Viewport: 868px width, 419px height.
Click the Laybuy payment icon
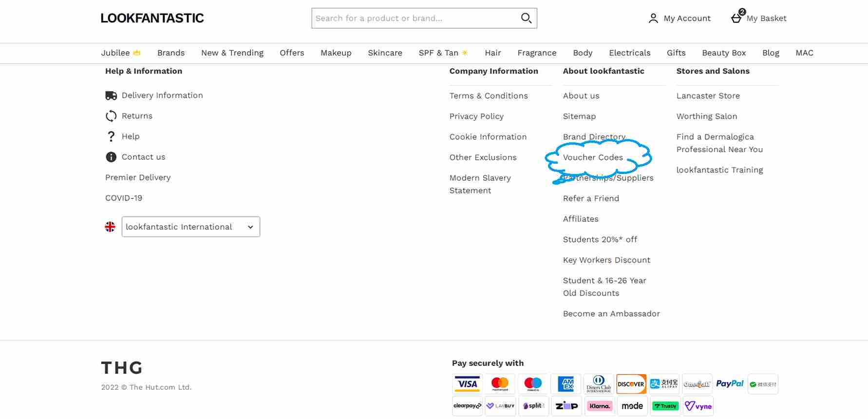[x=500, y=406]
